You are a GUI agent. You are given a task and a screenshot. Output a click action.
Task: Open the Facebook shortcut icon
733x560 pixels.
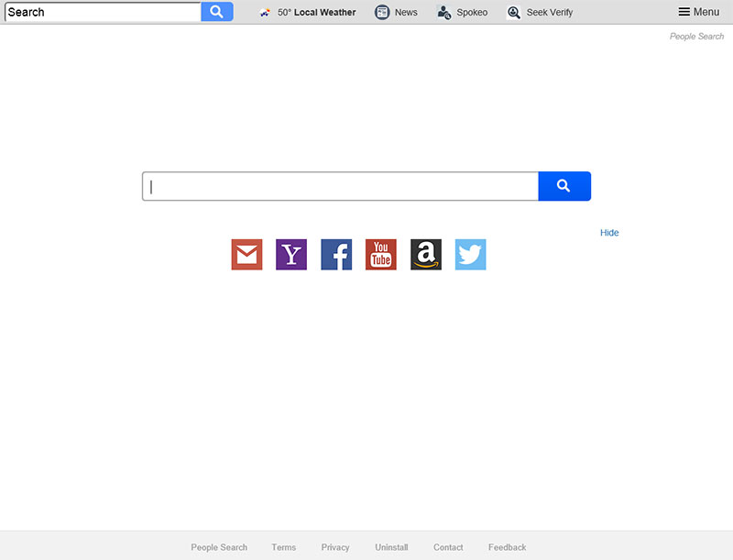(336, 255)
